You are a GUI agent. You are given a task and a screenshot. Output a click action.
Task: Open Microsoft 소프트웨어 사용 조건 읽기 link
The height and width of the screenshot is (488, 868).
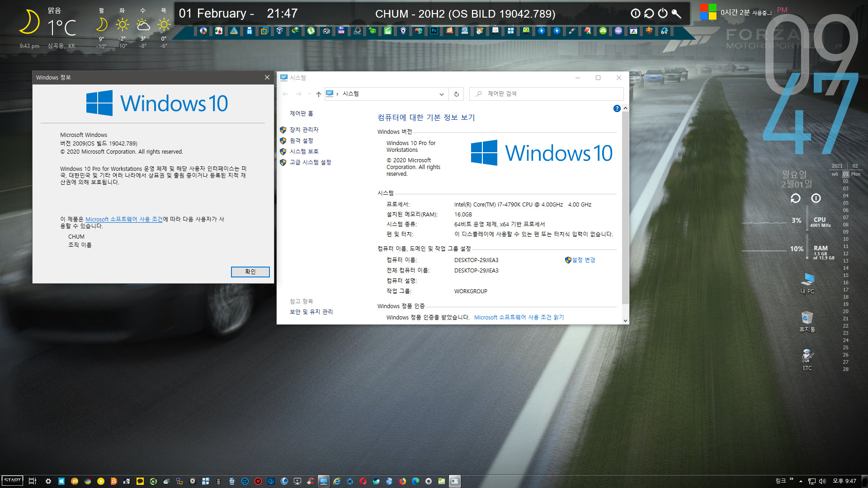(x=519, y=317)
